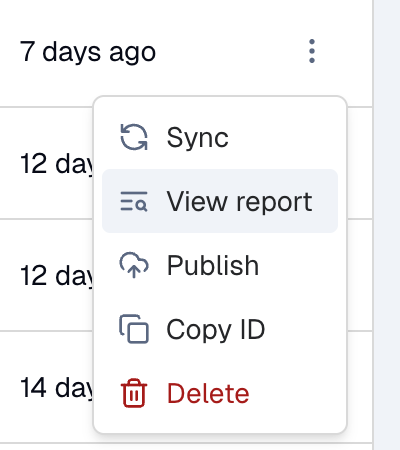
Task: Click the red trash can icon
Action: [x=134, y=393]
